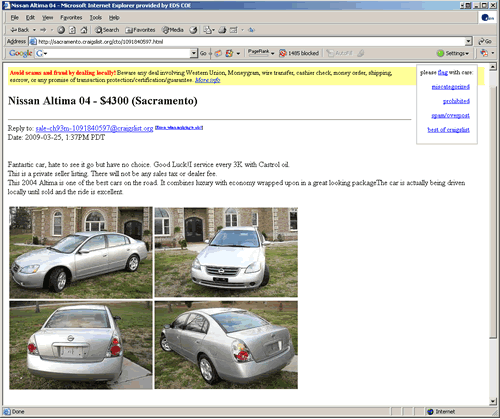Click the Date: 2009-03-25 line

(56, 137)
